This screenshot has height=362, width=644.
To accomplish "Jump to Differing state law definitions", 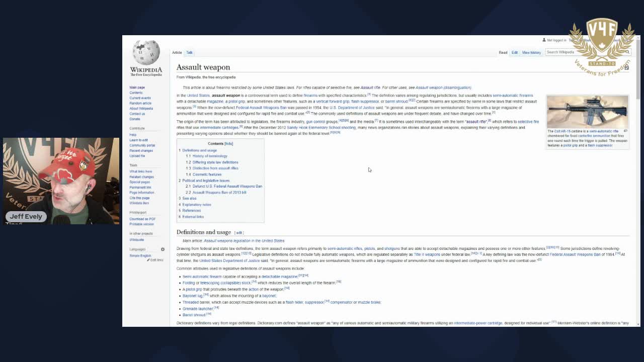I will click(215, 162).
